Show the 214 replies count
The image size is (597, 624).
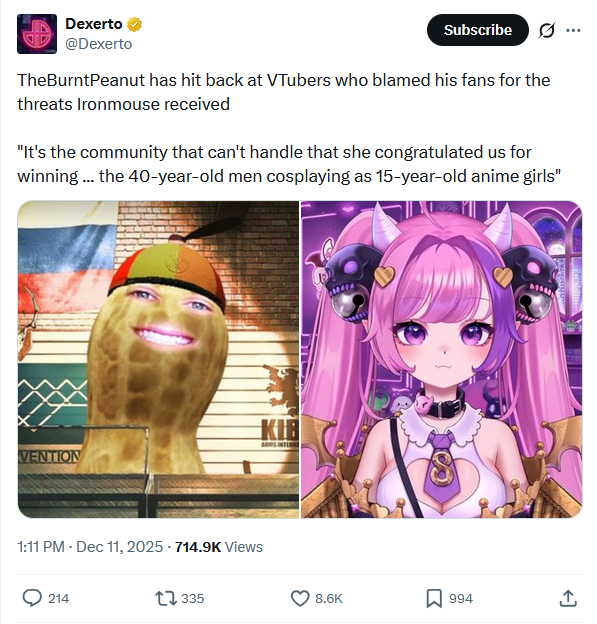pos(59,599)
